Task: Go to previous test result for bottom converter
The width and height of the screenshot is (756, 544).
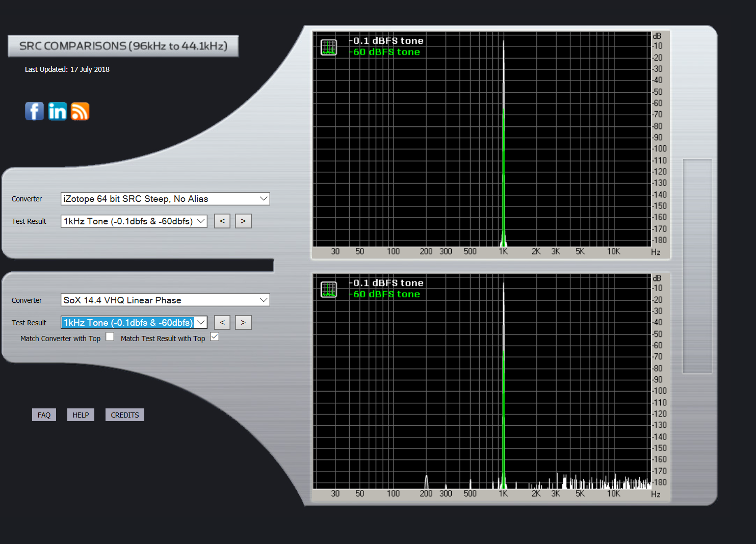Action: point(222,323)
